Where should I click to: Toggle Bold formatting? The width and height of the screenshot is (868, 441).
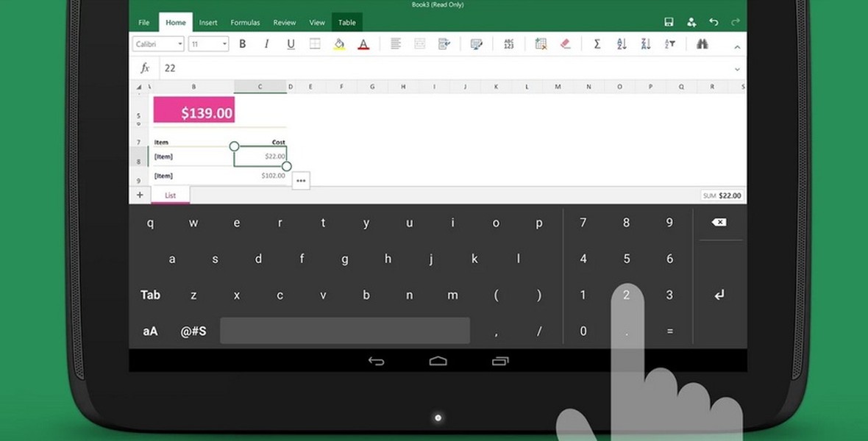coord(243,44)
